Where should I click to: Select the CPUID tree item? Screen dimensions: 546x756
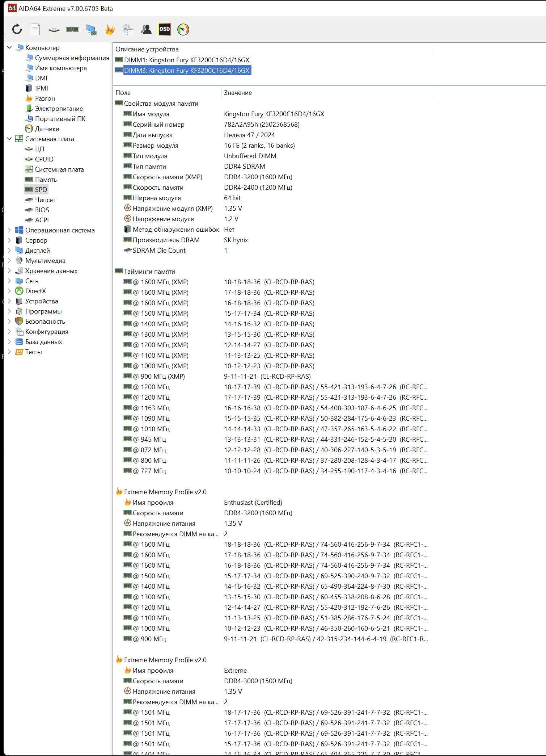click(x=44, y=159)
